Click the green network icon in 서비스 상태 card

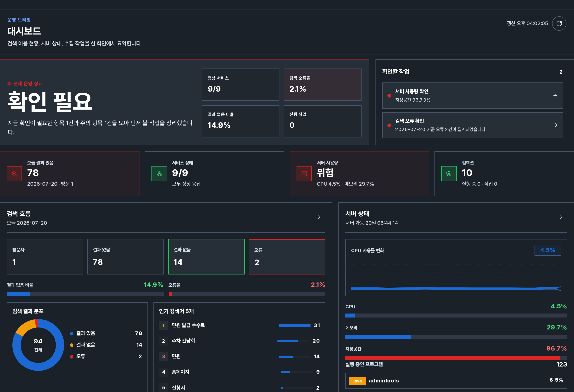(x=159, y=173)
